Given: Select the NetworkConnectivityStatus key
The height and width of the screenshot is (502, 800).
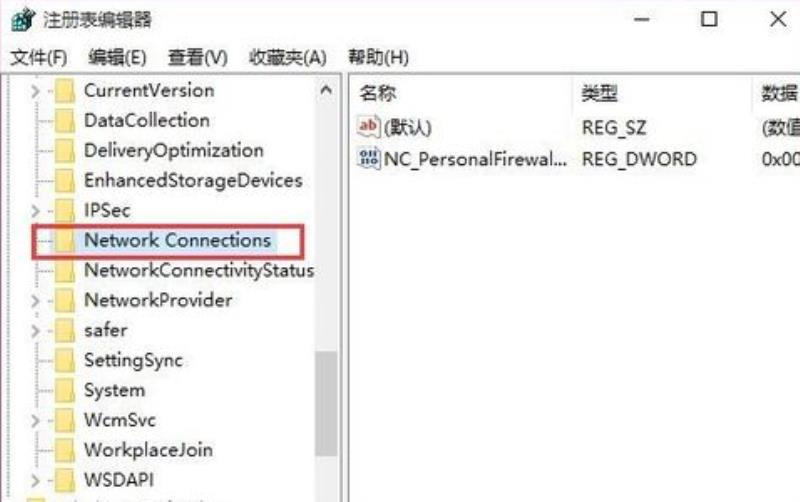Looking at the screenshot, I should tap(199, 270).
